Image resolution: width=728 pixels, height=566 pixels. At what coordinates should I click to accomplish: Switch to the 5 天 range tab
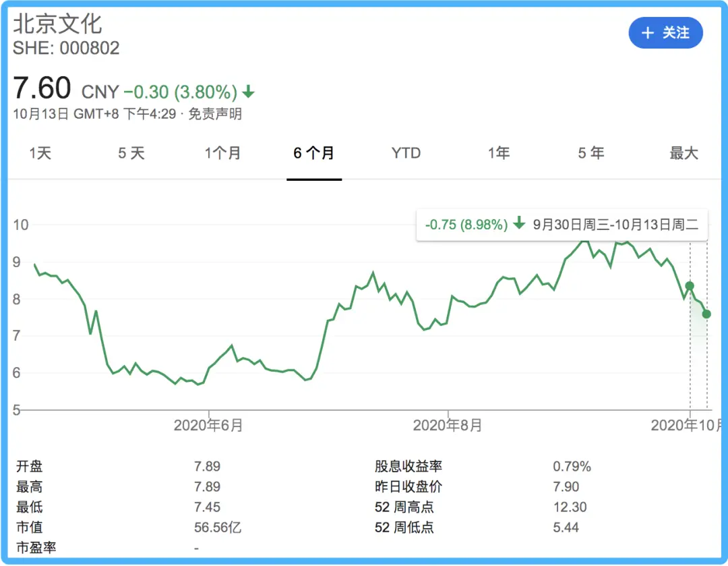click(x=131, y=153)
